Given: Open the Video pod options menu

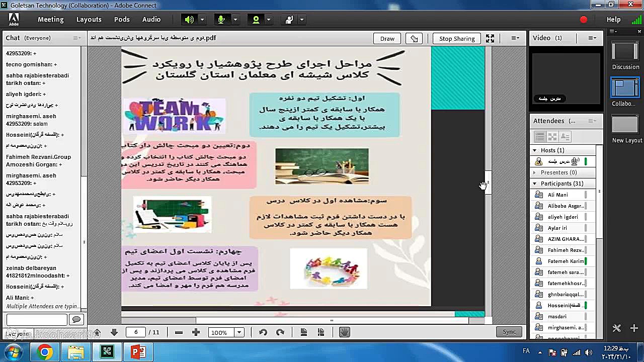Looking at the screenshot, I should [x=593, y=38].
